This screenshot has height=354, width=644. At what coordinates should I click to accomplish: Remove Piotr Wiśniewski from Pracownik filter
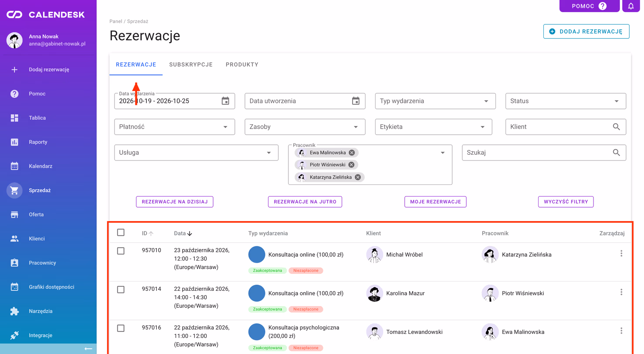(x=351, y=165)
